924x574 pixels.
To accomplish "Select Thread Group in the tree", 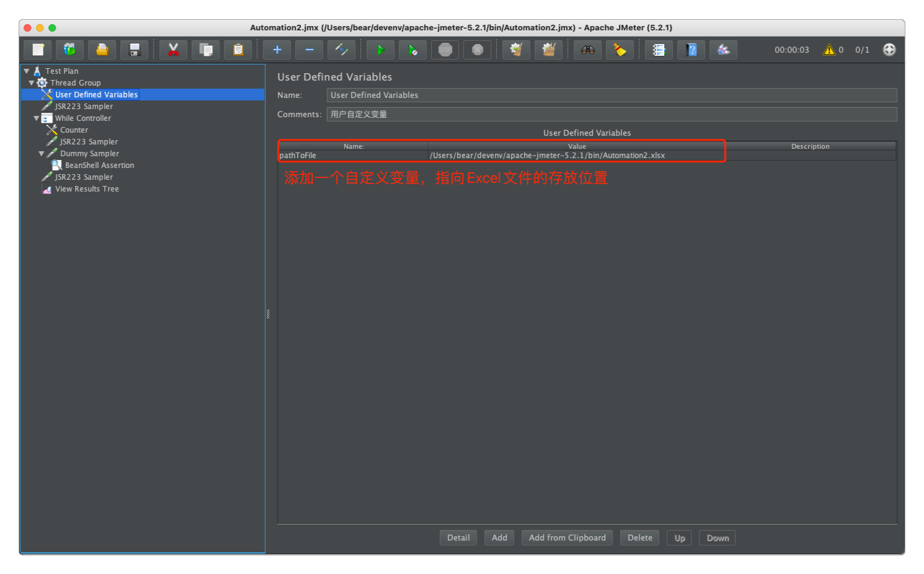I will coord(75,83).
